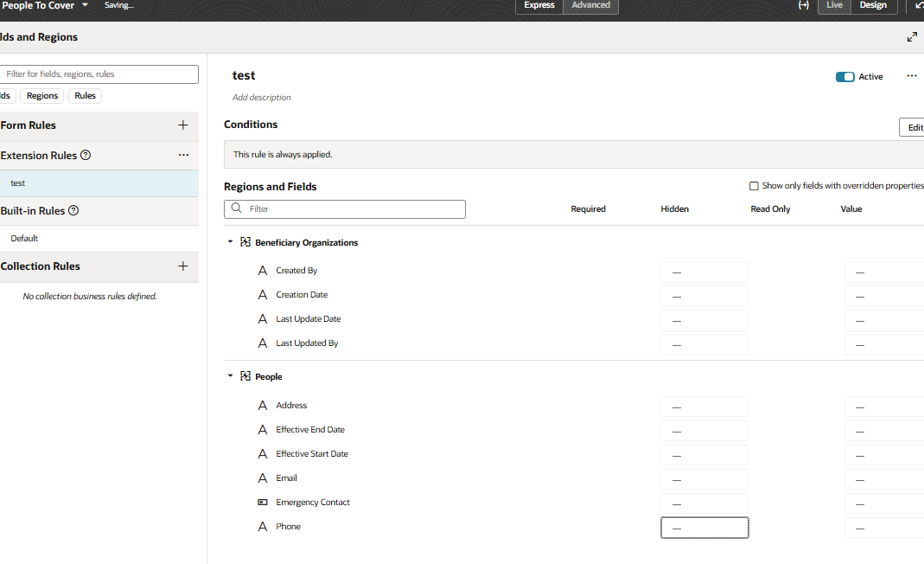Open Value dropdown for Created By
This screenshot has width=924, height=564.
click(x=884, y=272)
